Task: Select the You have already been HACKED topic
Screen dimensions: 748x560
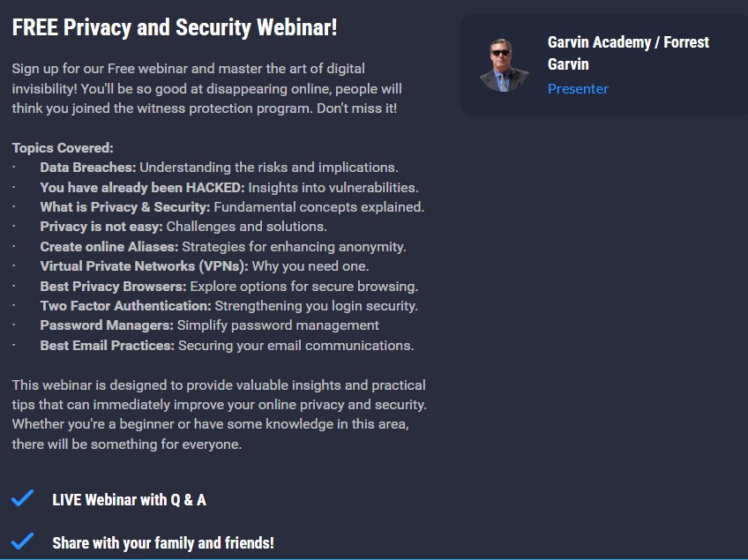Action: coord(228,187)
